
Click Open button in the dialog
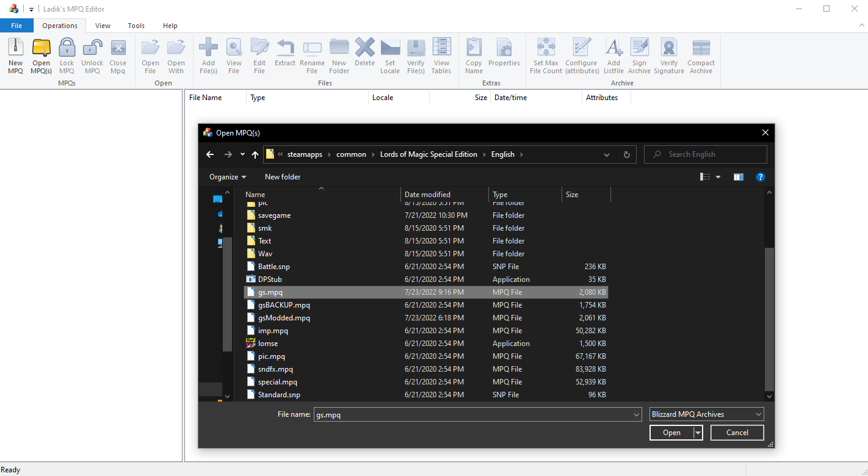[x=671, y=433]
